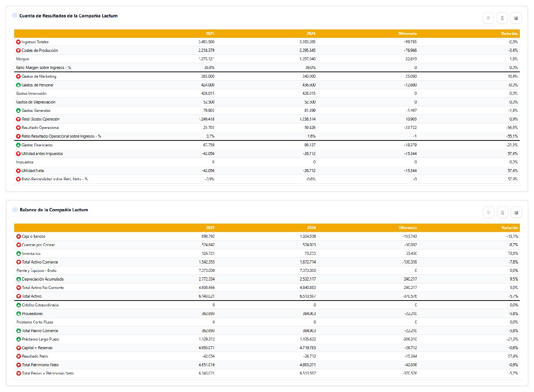This screenshot has width=534, height=392.
Task: Click the green up indicator beside Inventarios
Action: pyautogui.click(x=19, y=254)
